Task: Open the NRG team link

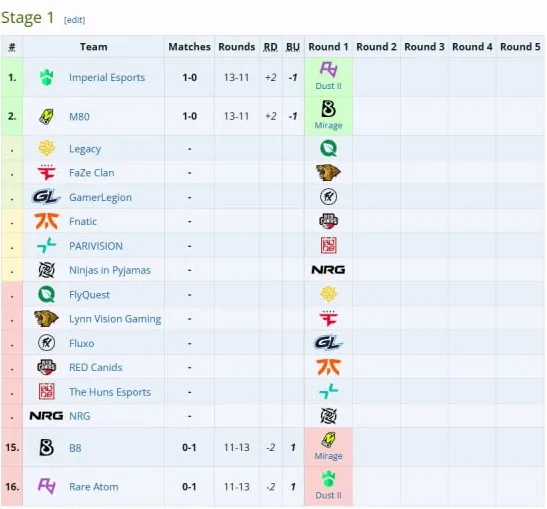Action: 80,416
